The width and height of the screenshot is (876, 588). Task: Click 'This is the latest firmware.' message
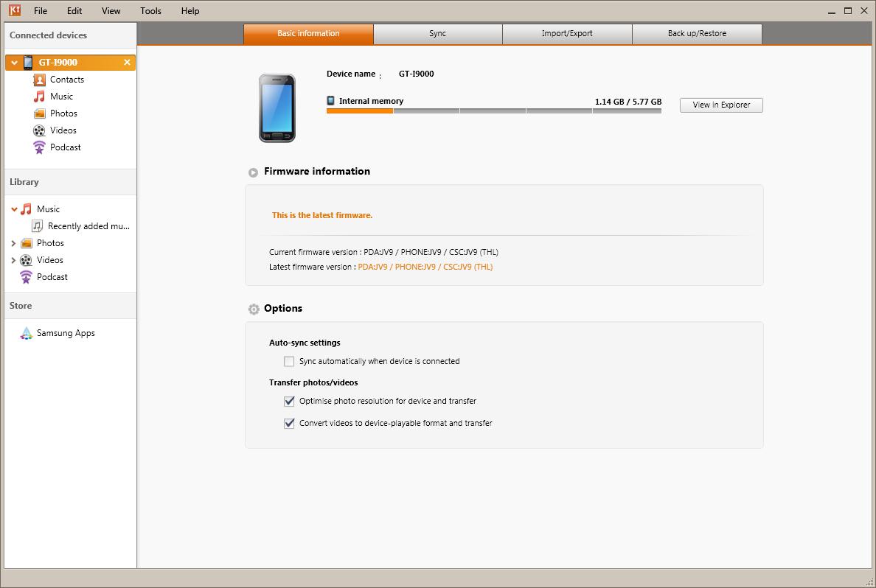point(321,215)
